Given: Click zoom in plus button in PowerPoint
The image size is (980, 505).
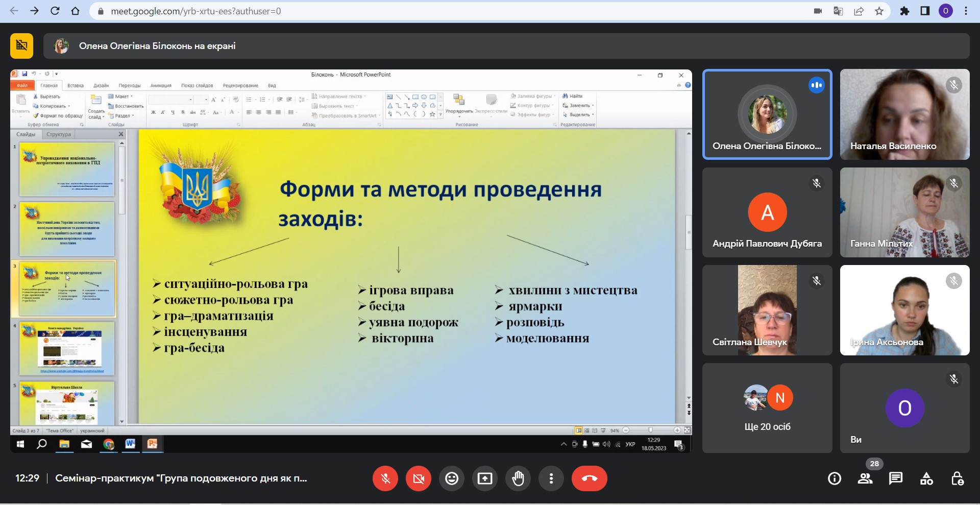Looking at the screenshot, I should (677, 430).
